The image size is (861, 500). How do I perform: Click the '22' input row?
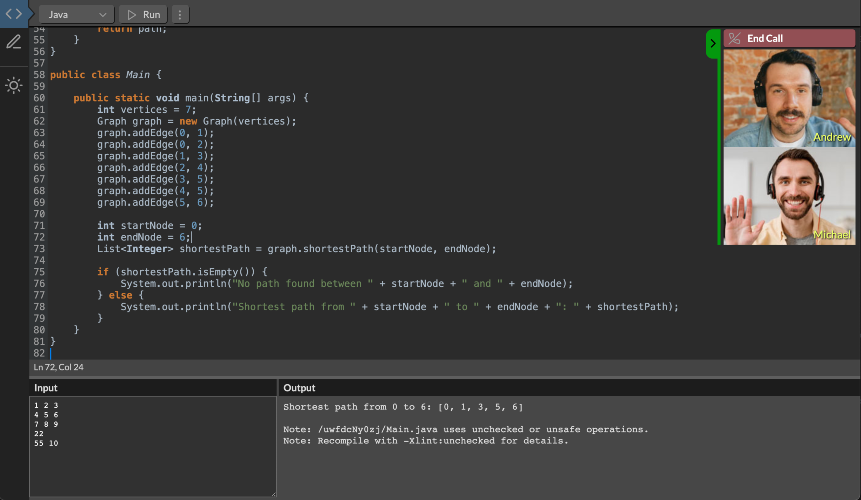pos(39,434)
